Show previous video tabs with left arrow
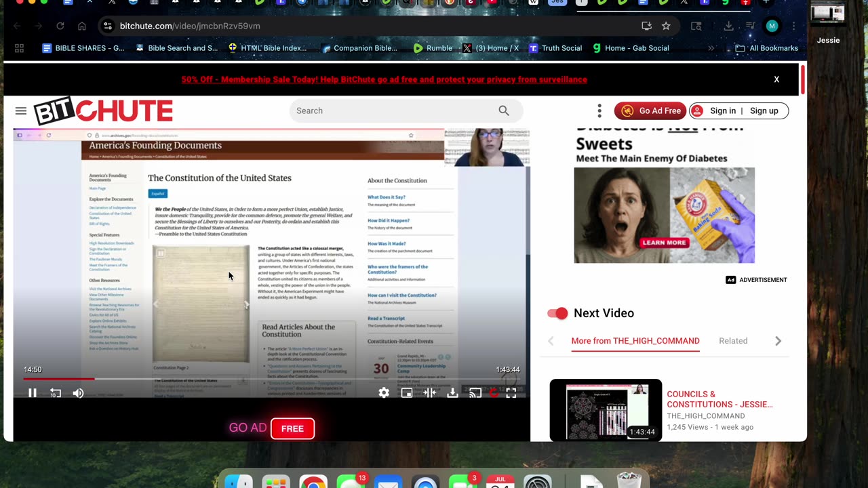Screen dimensions: 868x488 coord(551,341)
